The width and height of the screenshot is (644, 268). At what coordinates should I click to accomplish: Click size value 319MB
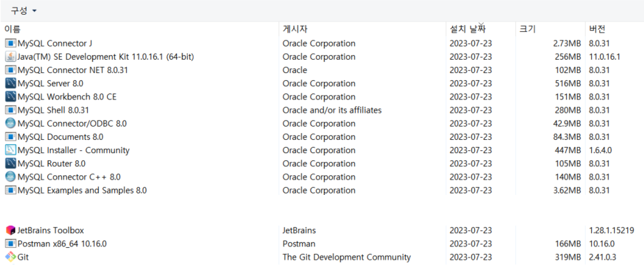[568, 258]
